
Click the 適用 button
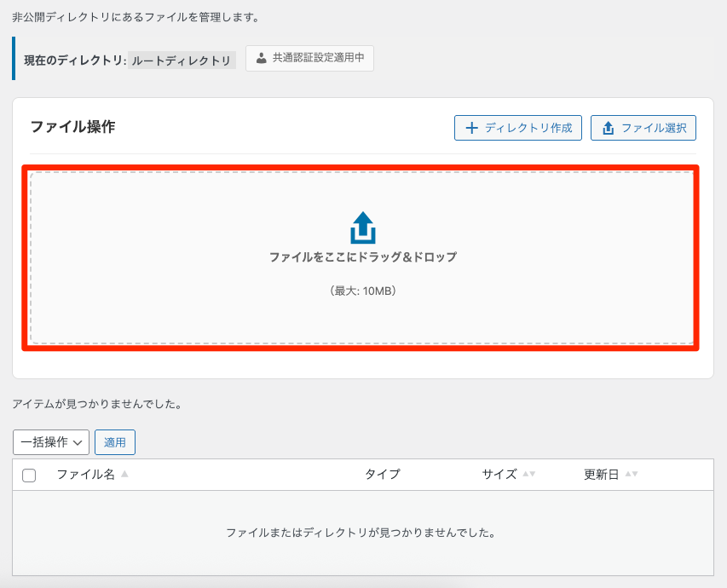tap(115, 442)
